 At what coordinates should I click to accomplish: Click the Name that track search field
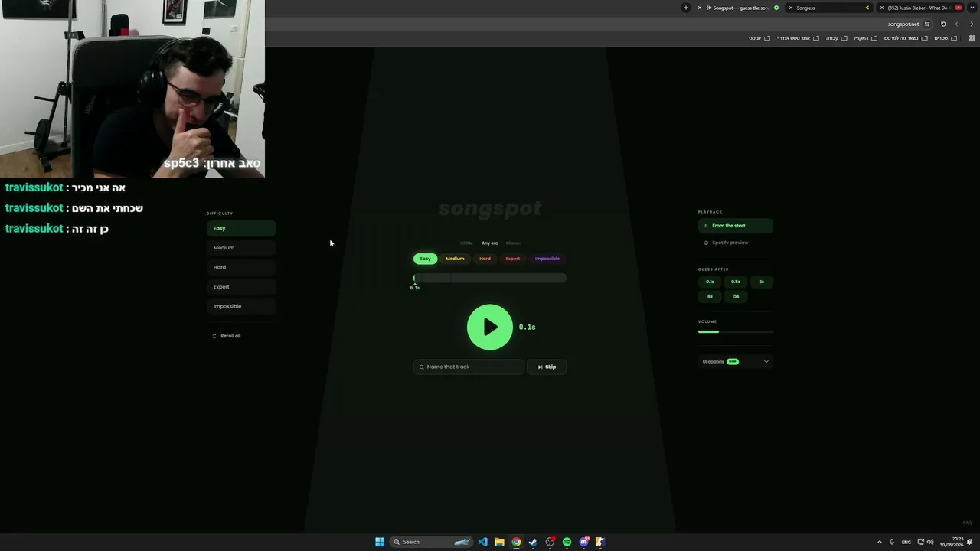pos(469,367)
